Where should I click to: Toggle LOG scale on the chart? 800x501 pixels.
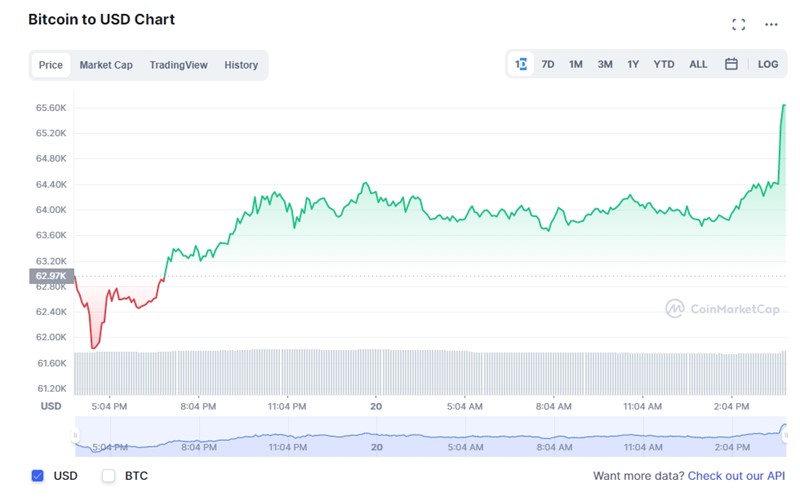point(767,64)
